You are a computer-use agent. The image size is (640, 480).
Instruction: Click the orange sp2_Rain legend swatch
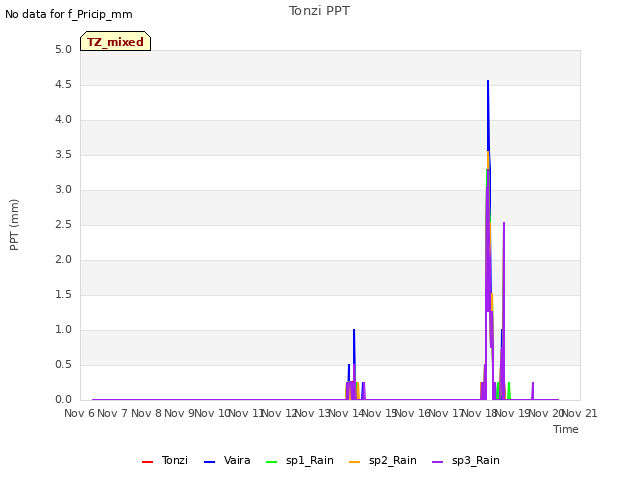coord(355,462)
